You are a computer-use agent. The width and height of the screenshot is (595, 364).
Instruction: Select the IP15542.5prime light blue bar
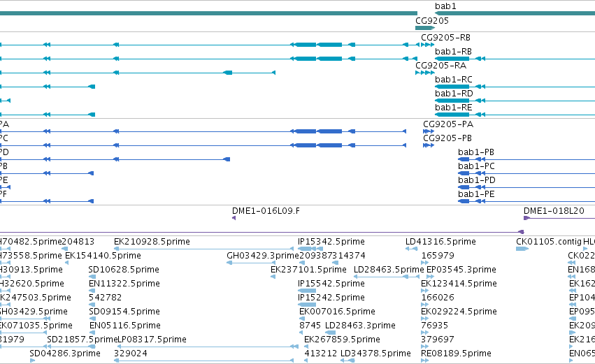(x=307, y=291)
